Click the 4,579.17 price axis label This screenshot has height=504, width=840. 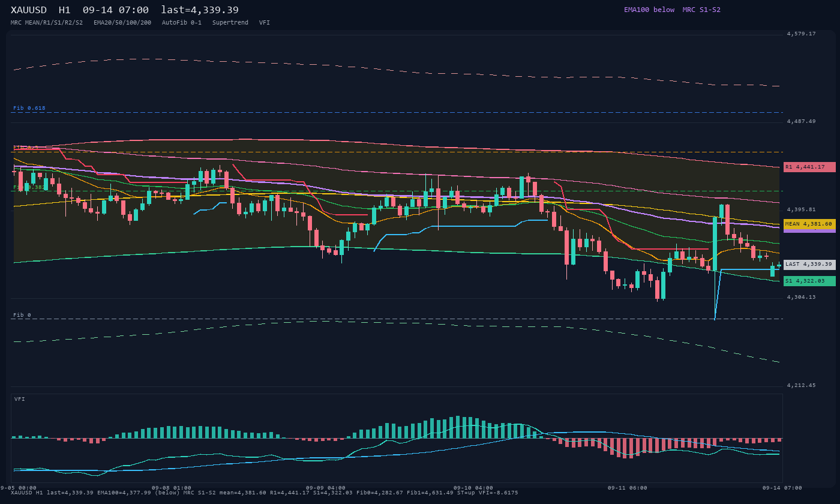[x=802, y=34]
